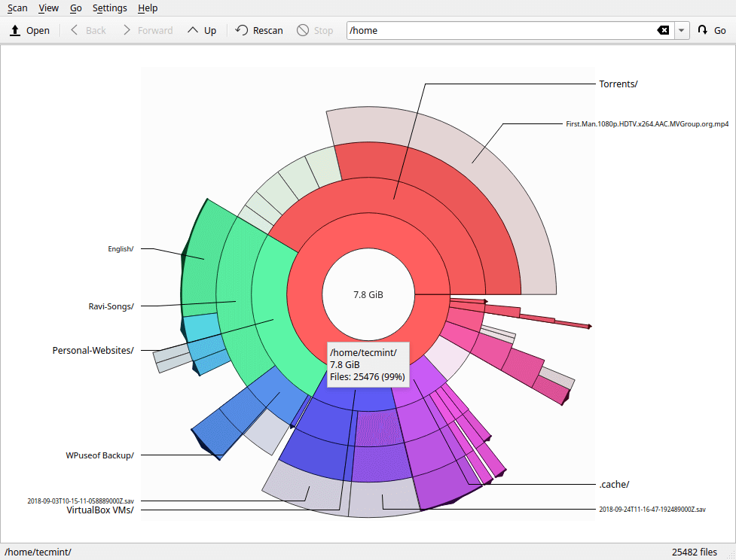The height and width of the screenshot is (560, 736).
Task: Click the green Ravi-Songs segment
Action: click(x=235, y=301)
